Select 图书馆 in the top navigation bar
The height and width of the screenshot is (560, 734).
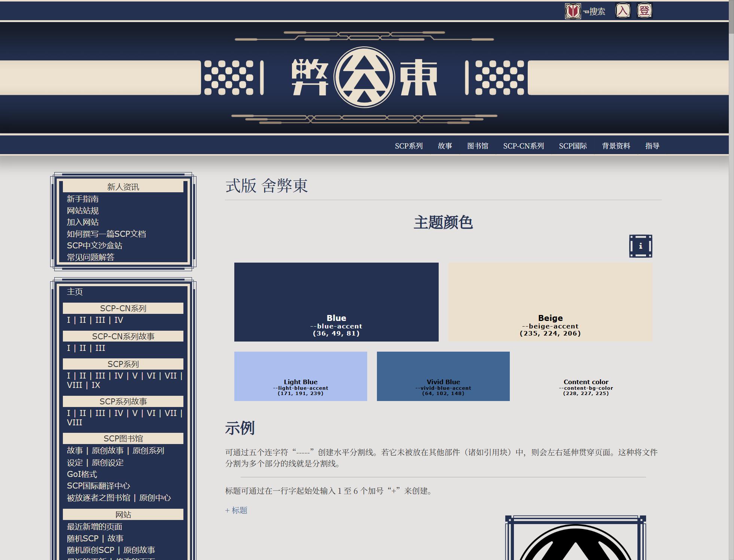pos(478,146)
